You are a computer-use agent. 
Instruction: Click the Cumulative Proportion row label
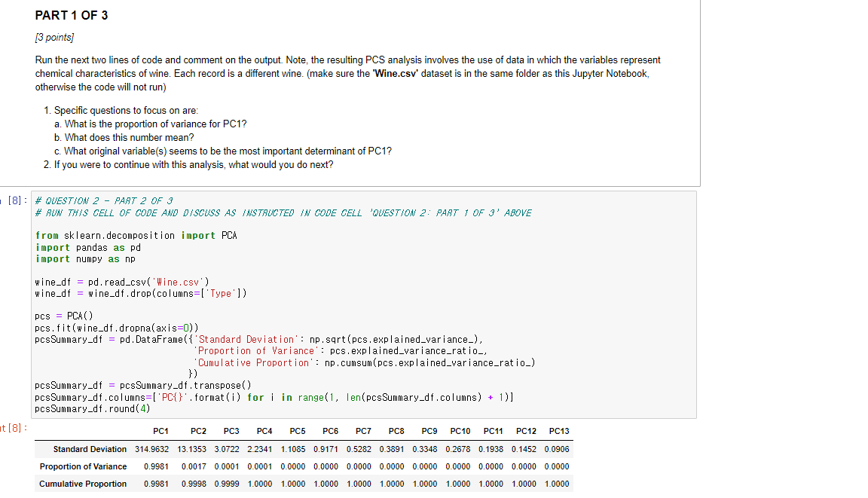83,484
